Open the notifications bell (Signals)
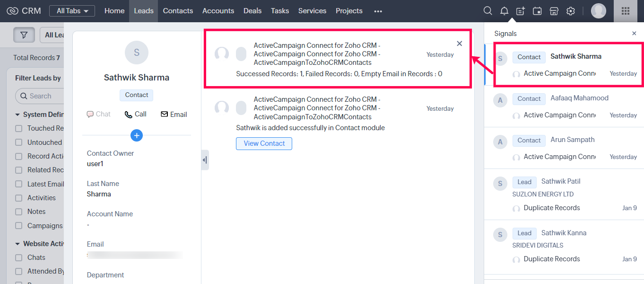The width and height of the screenshot is (644, 284). tap(505, 11)
